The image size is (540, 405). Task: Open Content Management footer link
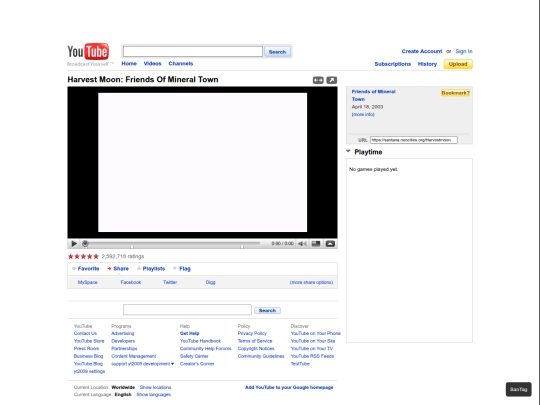pyautogui.click(x=134, y=356)
